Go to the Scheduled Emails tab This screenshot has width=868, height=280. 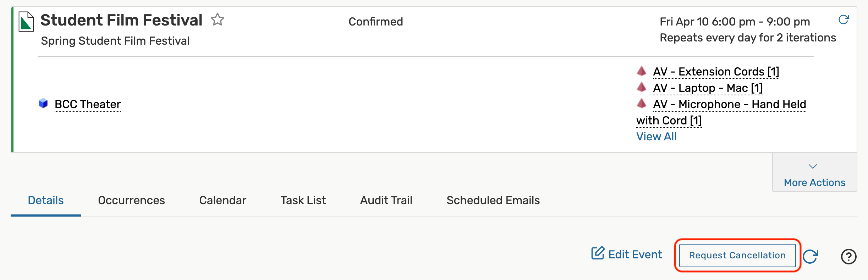point(493,200)
